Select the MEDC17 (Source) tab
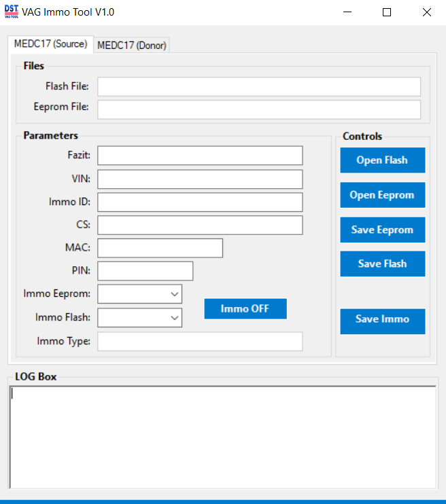The height and width of the screenshot is (504, 446). [50, 44]
